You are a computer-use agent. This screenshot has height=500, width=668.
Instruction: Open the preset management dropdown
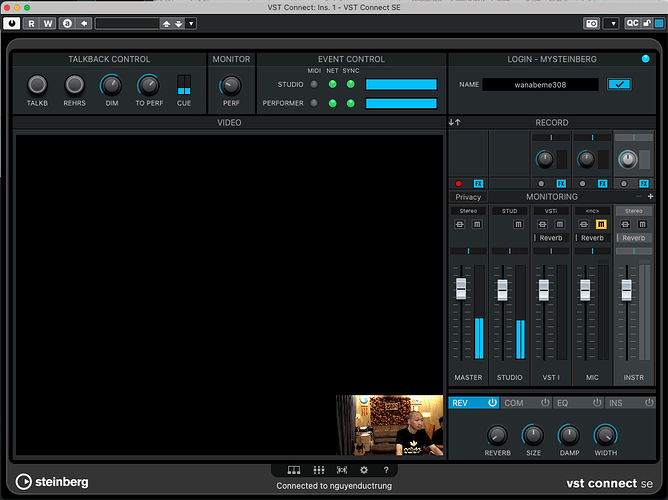point(191,23)
